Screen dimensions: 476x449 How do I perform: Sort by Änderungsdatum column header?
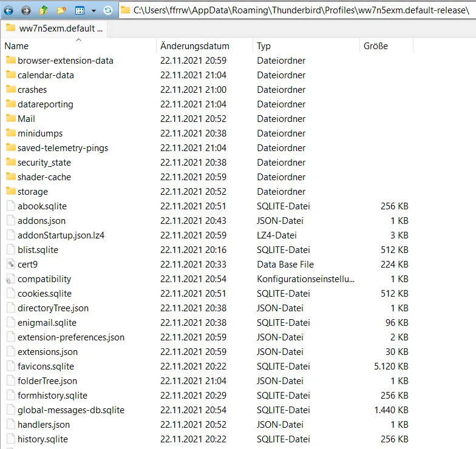click(195, 46)
